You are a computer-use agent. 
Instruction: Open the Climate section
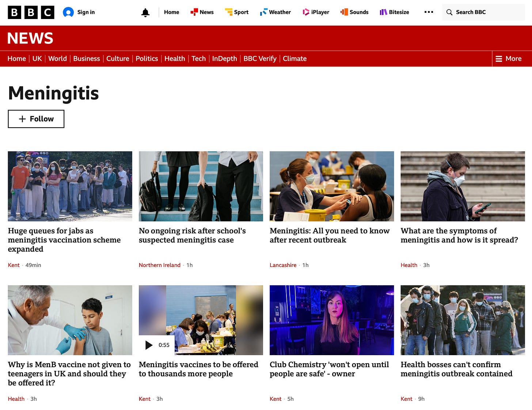click(x=295, y=59)
